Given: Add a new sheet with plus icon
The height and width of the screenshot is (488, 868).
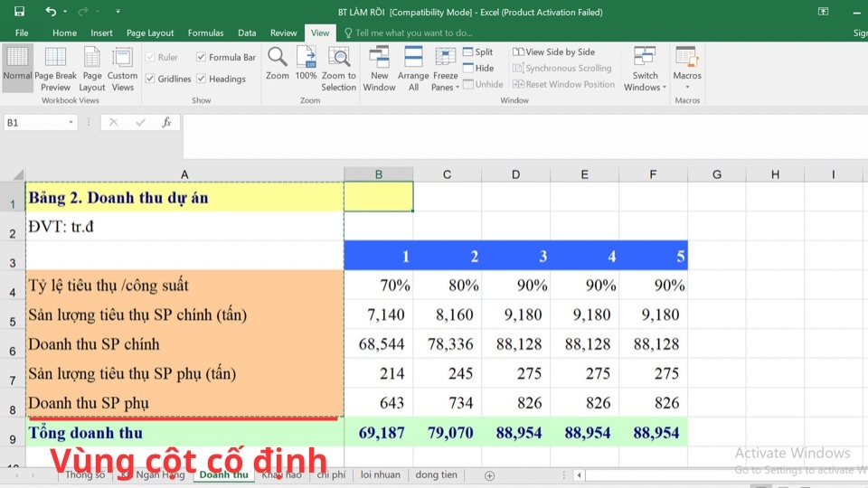Looking at the screenshot, I should coord(489,475).
